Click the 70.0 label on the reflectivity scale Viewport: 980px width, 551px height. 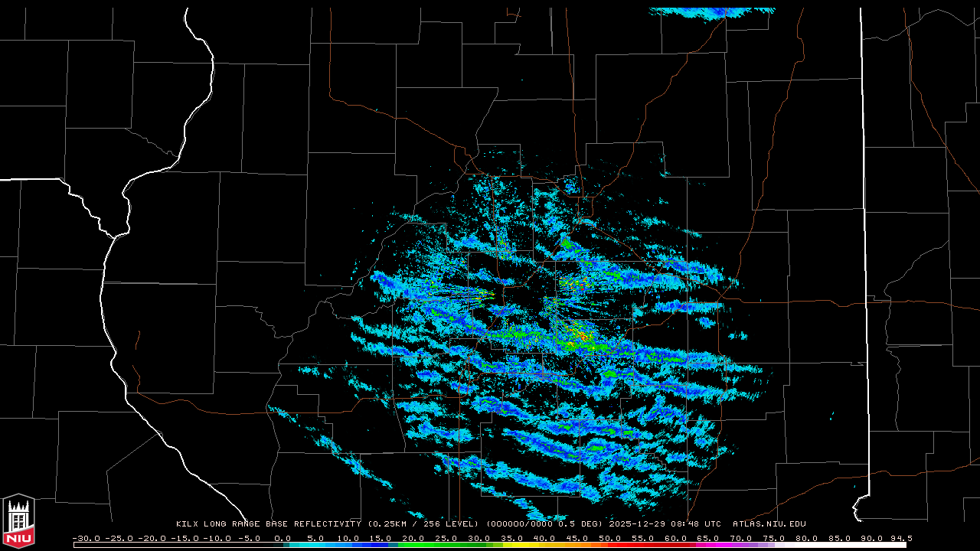(743, 538)
